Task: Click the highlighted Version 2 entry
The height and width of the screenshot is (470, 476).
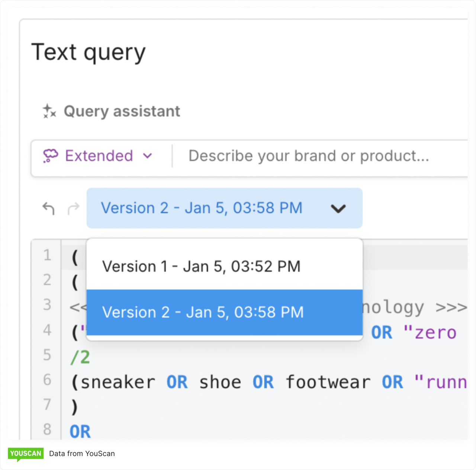Action: click(203, 312)
